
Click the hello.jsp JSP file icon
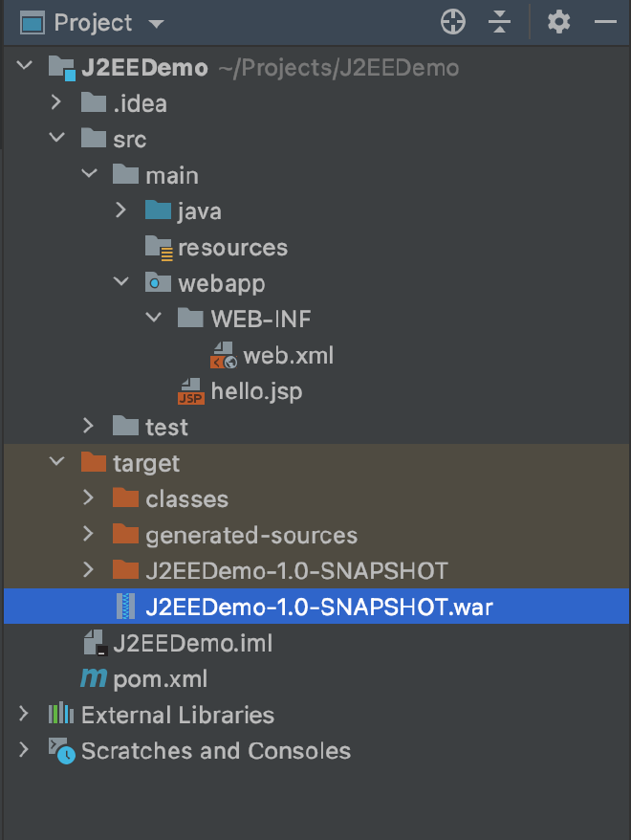[190, 391]
